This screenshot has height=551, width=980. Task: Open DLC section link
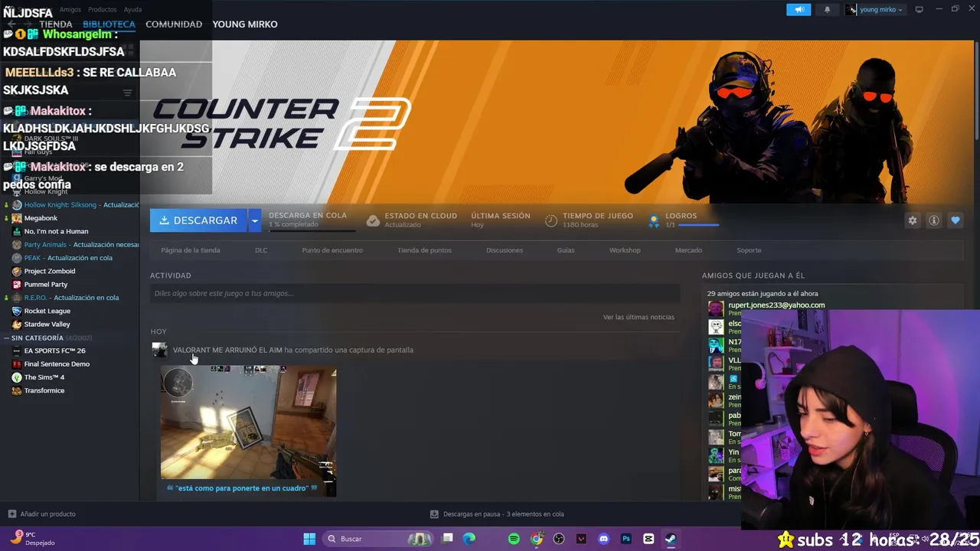click(261, 250)
